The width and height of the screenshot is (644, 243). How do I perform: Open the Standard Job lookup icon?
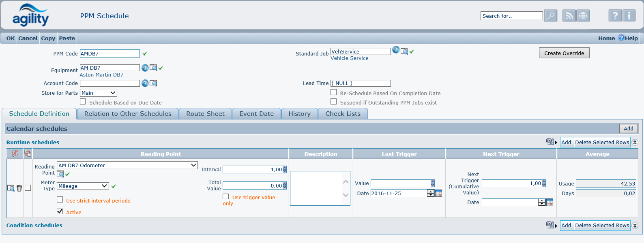point(404,51)
